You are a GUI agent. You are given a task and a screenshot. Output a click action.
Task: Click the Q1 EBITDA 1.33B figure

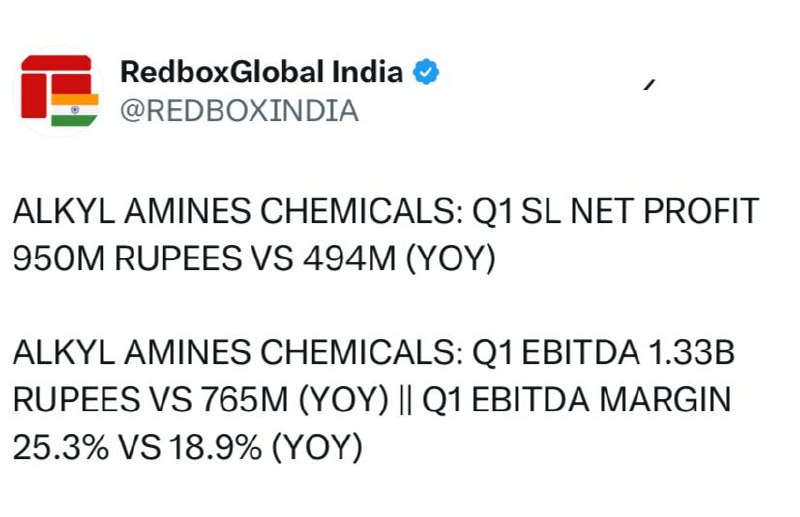[x=604, y=352]
